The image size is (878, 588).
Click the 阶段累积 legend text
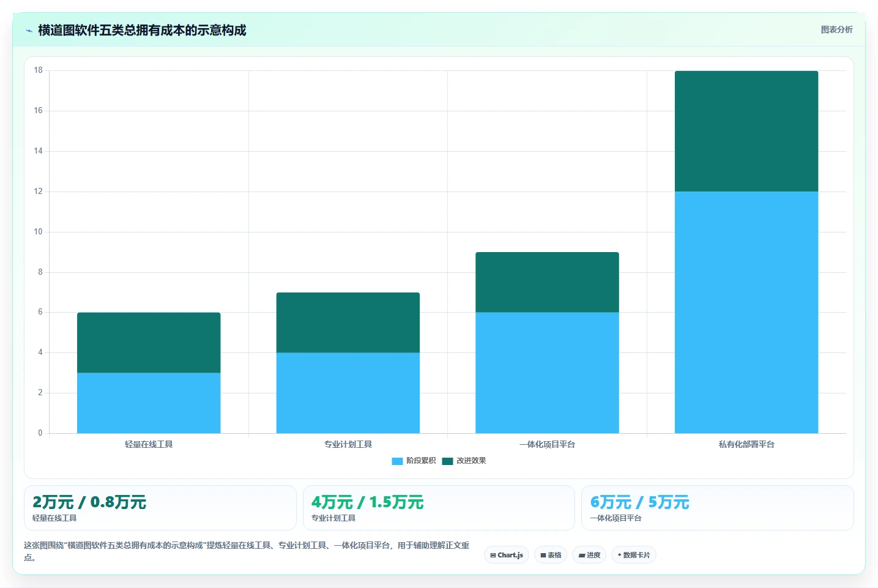click(x=421, y=461)
